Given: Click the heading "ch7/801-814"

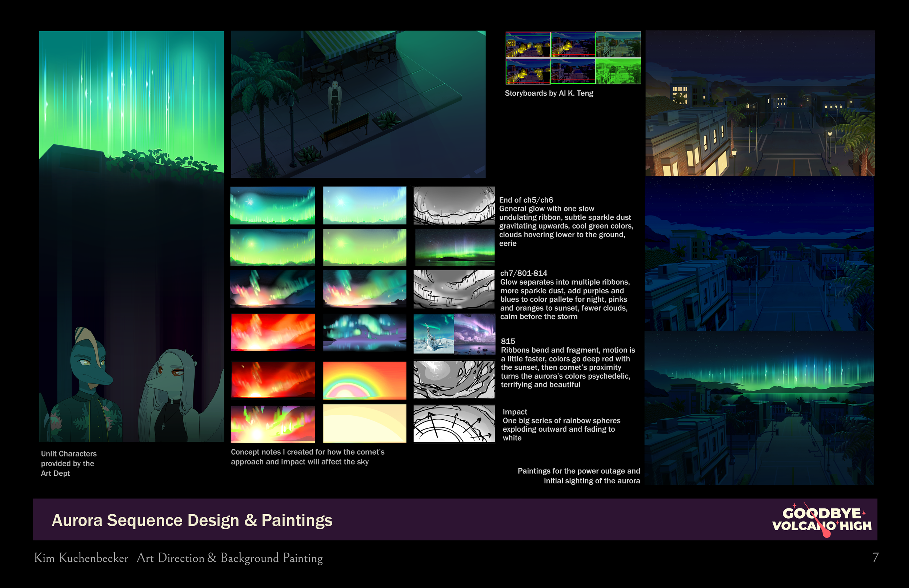Looking at the screenshot, I should pyautogui.click(x=524, y=273).
